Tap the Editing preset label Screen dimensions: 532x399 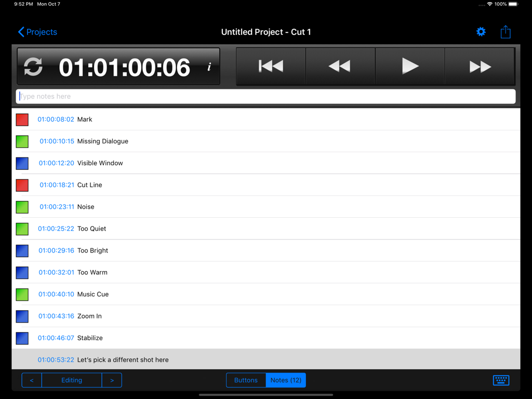[71, 380]
